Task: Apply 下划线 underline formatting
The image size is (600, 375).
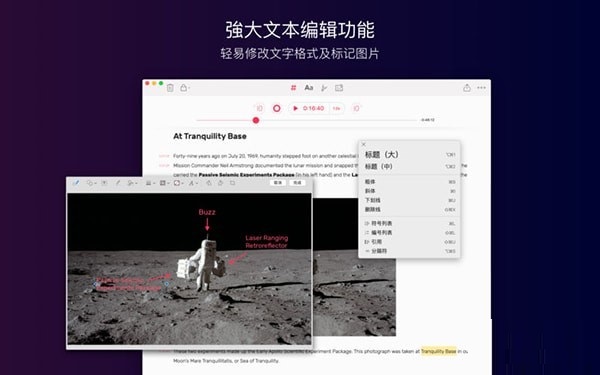Action: tap(409, 200)
